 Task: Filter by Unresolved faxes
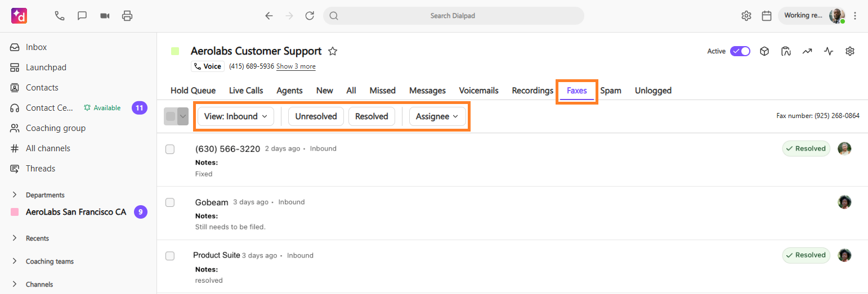pos(316,116)
